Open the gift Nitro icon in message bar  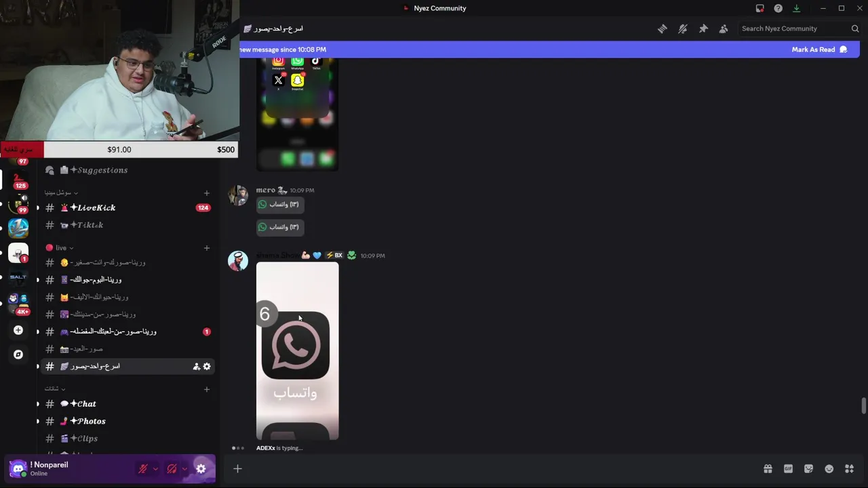coord(768,468)
